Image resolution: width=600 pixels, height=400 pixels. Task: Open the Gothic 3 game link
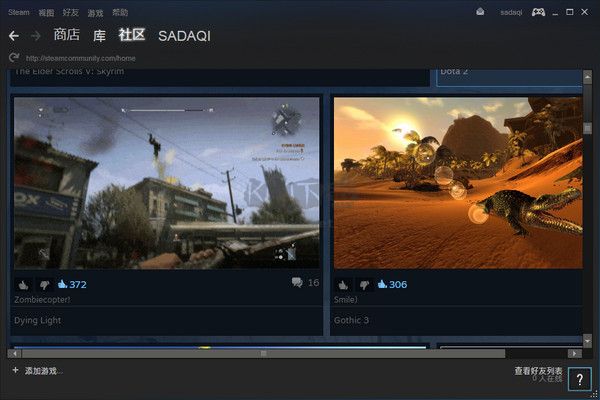coord(351,320)
